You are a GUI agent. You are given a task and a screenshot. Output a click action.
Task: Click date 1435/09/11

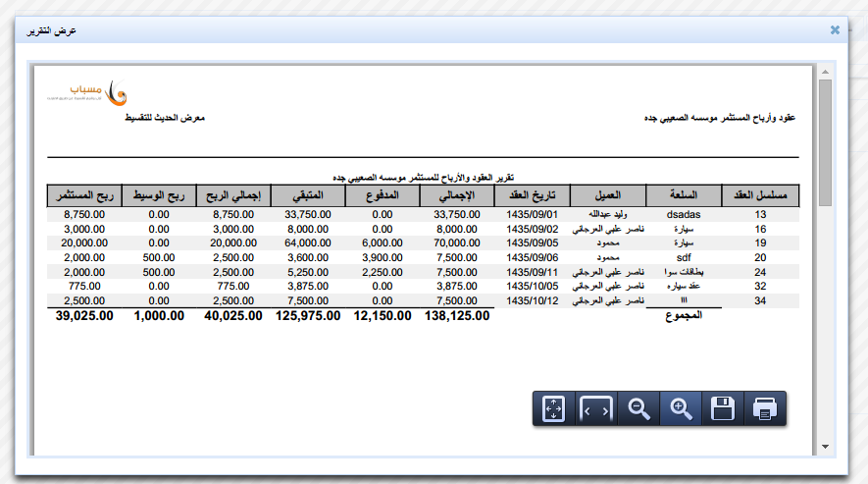(x=532, y=272)
